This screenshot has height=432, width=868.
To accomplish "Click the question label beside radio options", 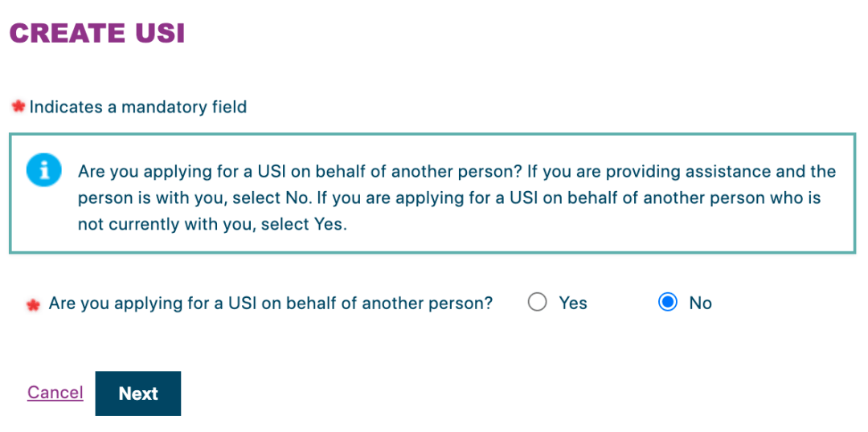I will 271,303.
